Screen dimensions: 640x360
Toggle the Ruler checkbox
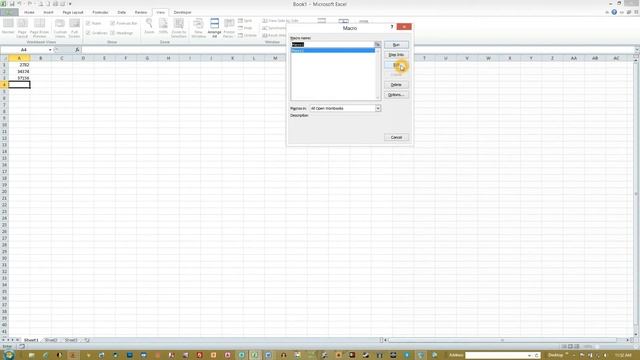[x=88, y=23]
